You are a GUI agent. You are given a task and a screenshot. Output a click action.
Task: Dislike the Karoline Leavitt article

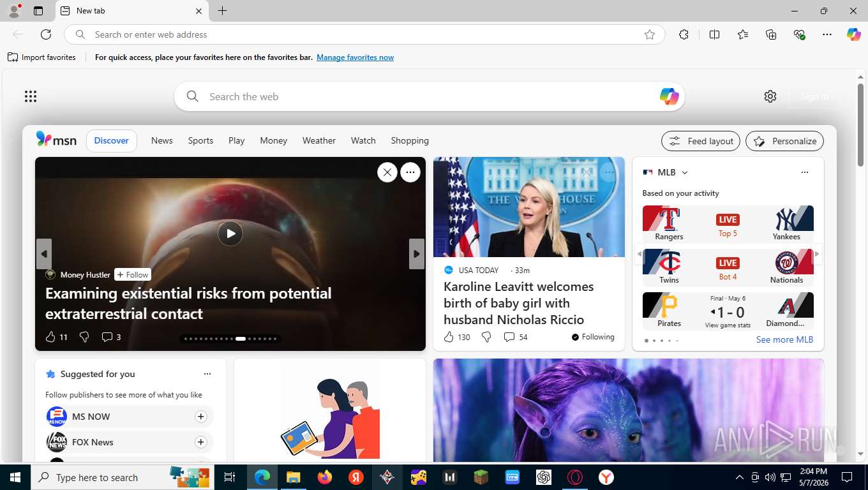[x=486, y=337]
